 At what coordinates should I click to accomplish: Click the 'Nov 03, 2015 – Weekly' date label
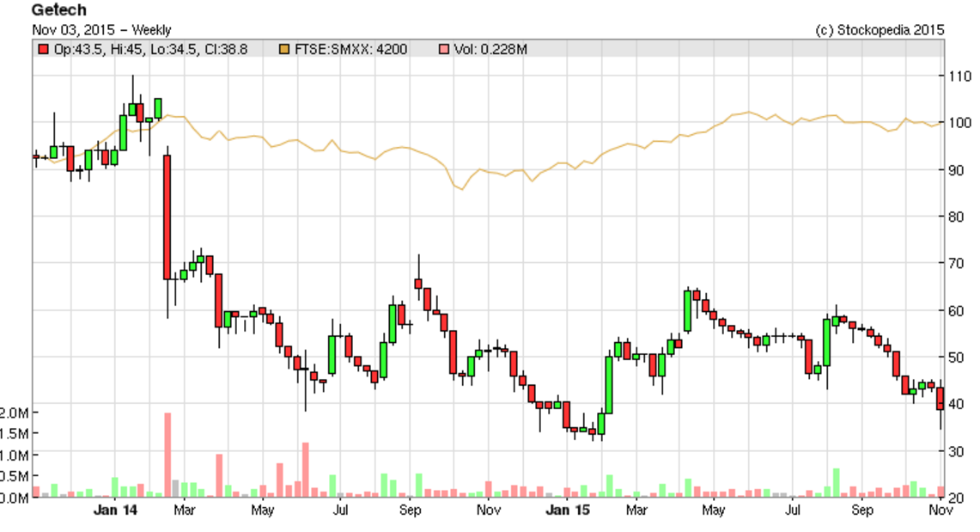101,29
